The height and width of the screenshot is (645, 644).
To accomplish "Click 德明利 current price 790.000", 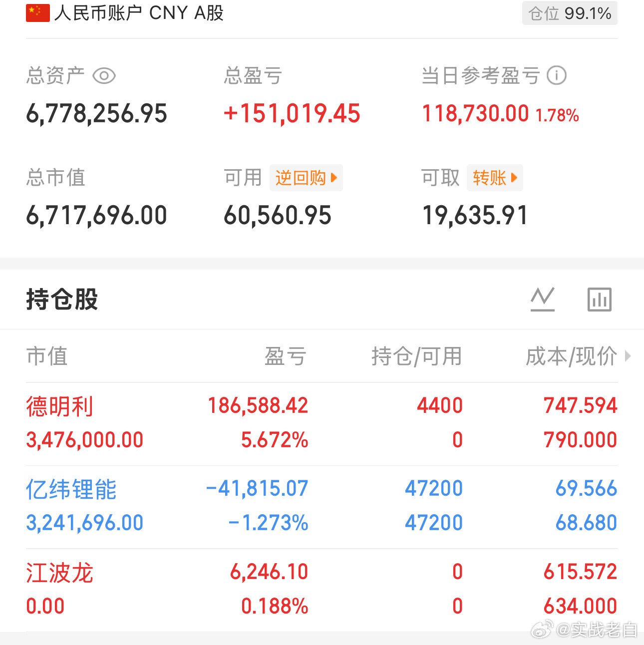I will tap(581, 440).
